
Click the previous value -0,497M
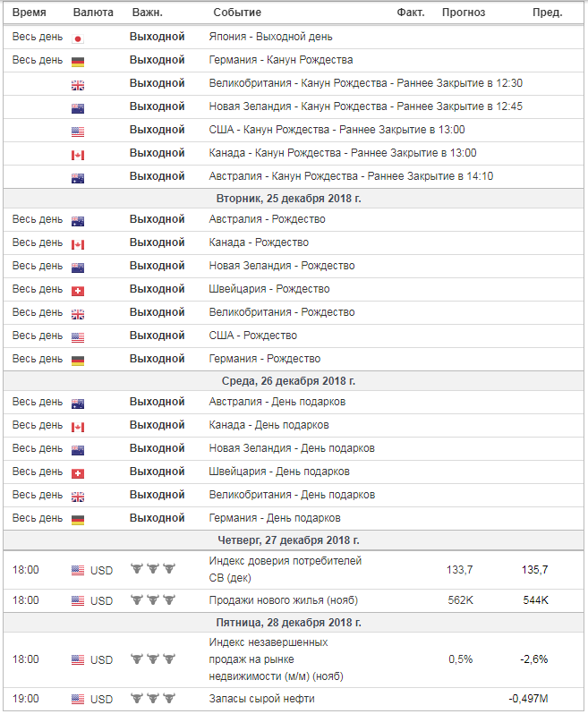[x=528, y=699]
